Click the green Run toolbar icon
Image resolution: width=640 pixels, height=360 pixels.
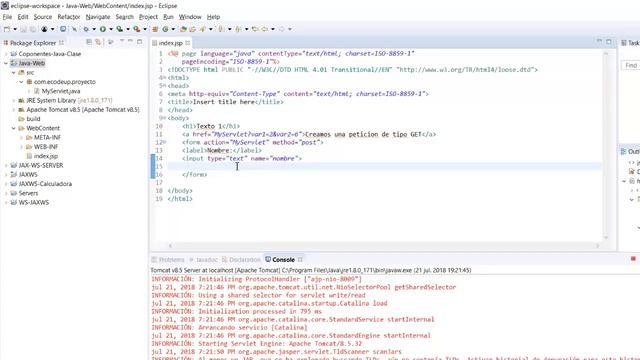click(x=103, y=29)
